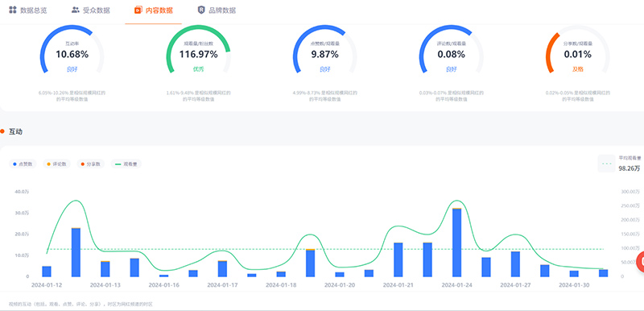Click the 及格 rating under 0.01%

pos(577,69)
